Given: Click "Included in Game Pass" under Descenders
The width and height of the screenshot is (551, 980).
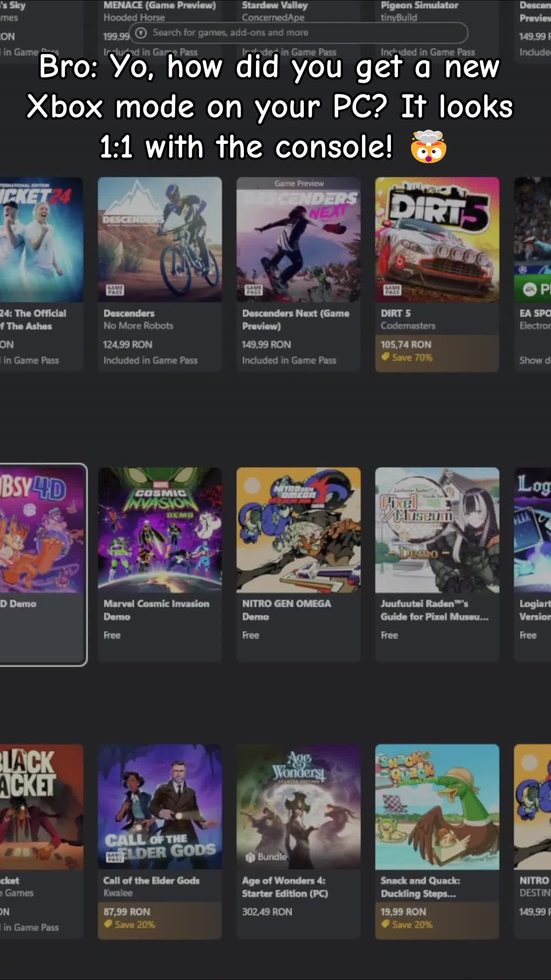Looking at the screenshot, I should coord(150,360).
